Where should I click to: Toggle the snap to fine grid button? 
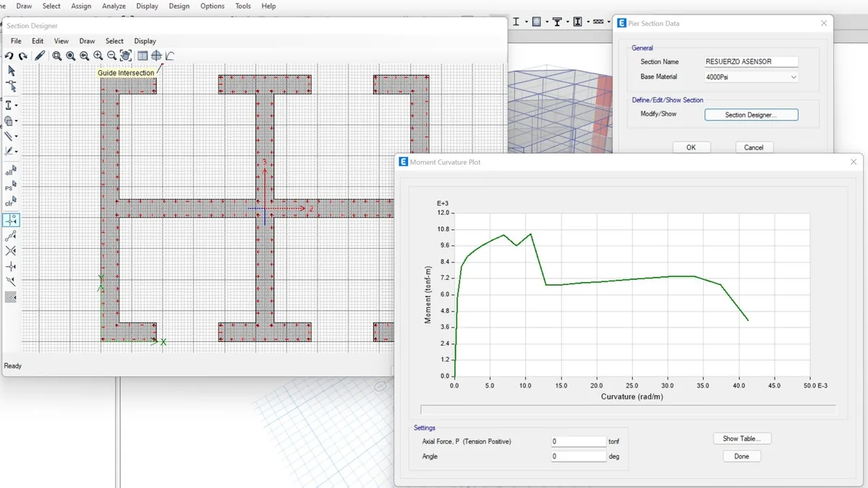pos(11,297)
